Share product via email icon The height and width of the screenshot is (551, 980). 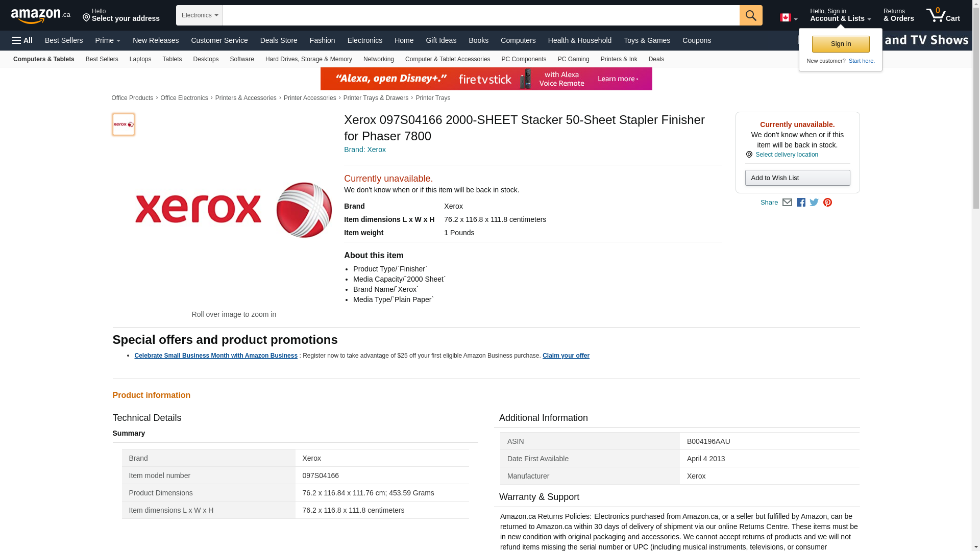(x=787, y=203)
